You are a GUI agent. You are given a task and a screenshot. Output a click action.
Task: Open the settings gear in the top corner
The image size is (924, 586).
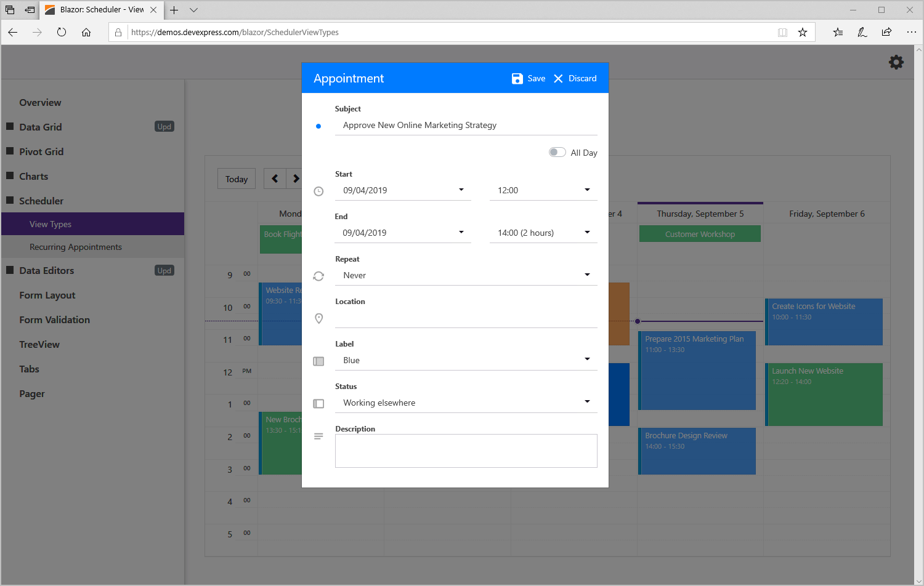(896, 62)
